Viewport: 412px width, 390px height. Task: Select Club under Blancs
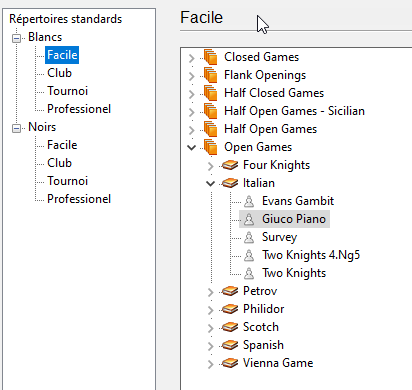coord(59,73)
